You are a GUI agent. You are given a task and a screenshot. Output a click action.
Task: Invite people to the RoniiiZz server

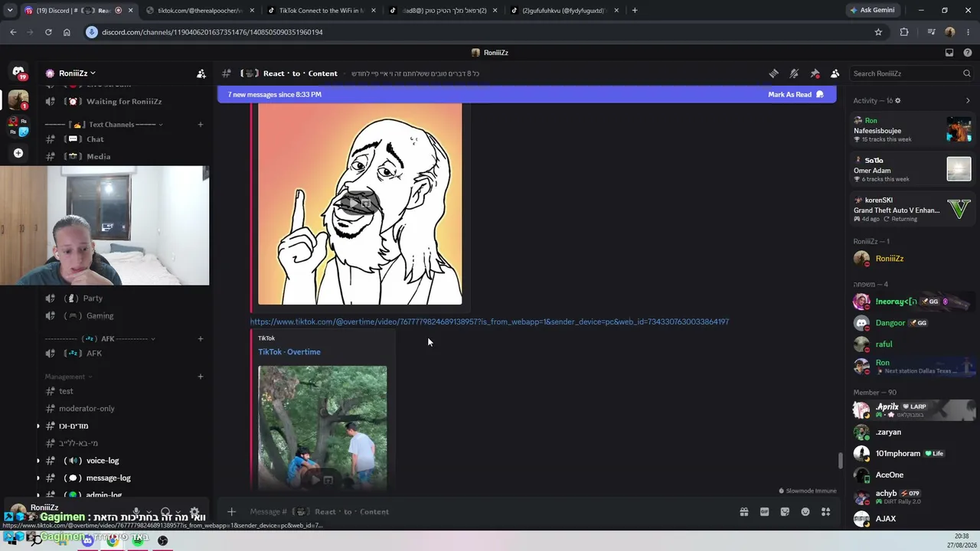201,73
